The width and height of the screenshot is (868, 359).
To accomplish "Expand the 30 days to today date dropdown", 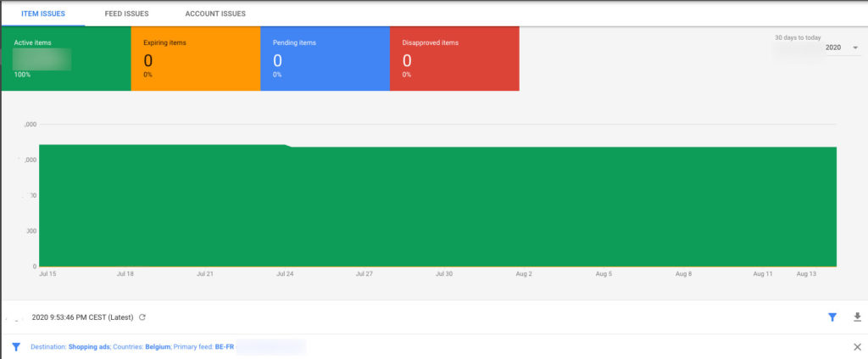I will click(838, 48).
